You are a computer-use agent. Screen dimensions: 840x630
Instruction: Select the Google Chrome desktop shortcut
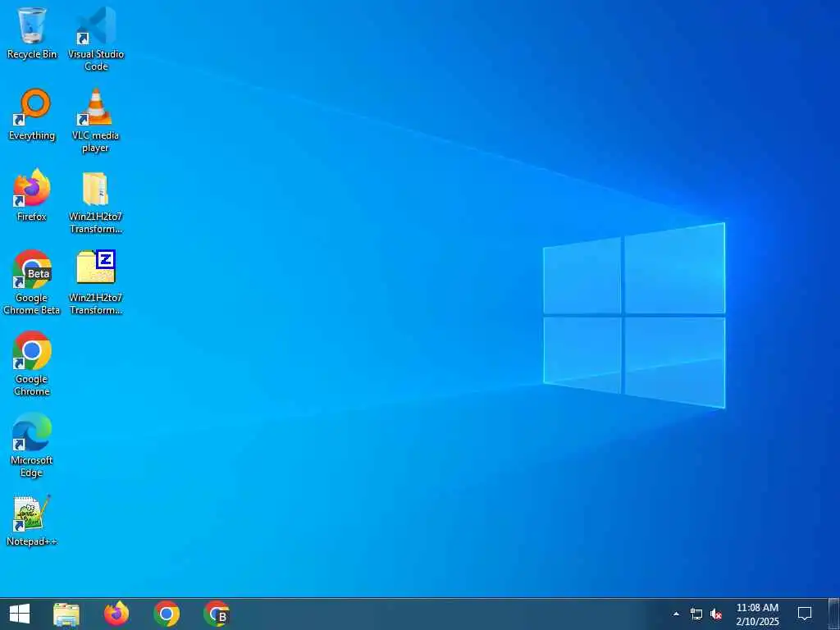[32, 363]
